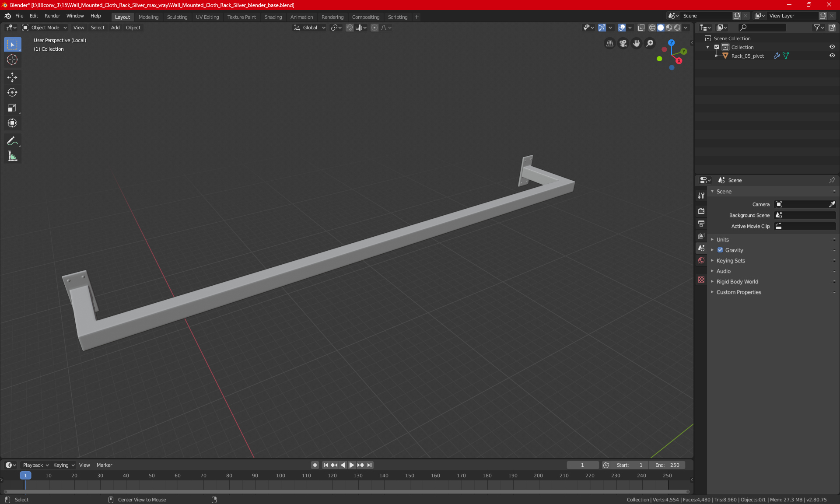Switch to the UV Editing workspace tab

(207, 17)
